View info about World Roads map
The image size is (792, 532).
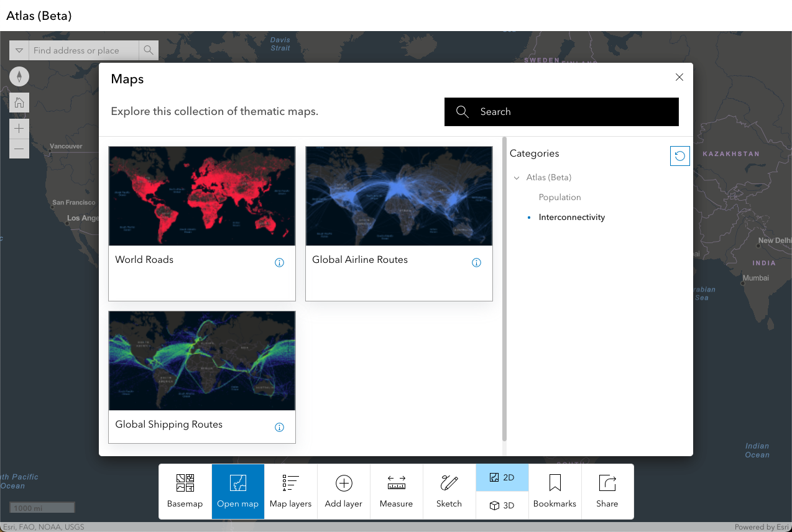pyautogui.click(x=279, y=262)
